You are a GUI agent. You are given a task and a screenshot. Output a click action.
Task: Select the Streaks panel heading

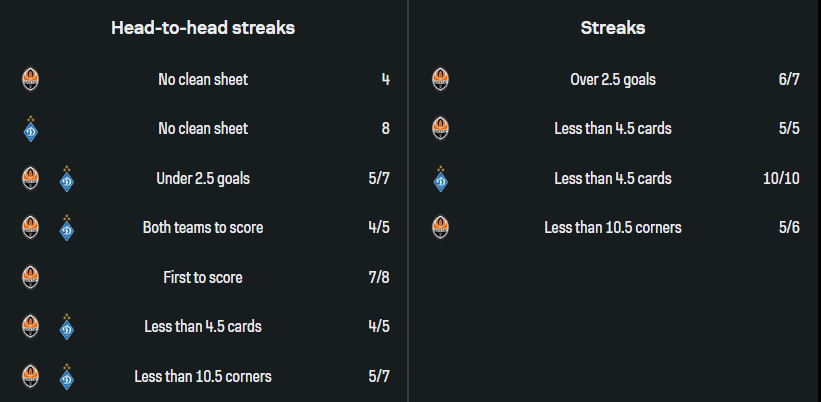pos(613,28)
